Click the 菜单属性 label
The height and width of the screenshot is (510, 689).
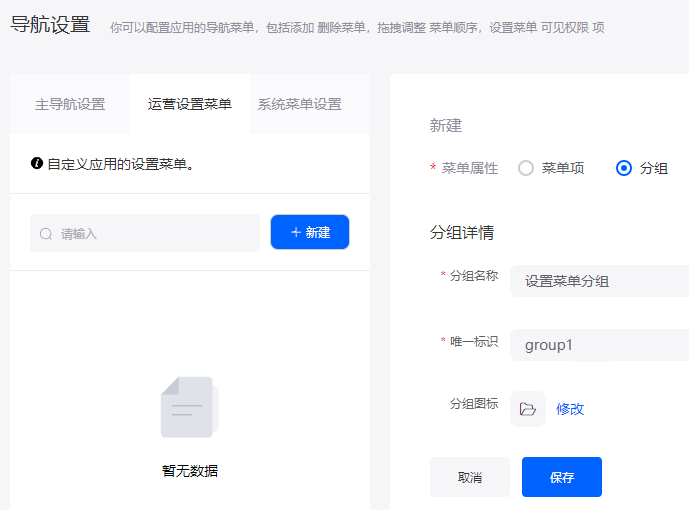[x=470, y=168]
